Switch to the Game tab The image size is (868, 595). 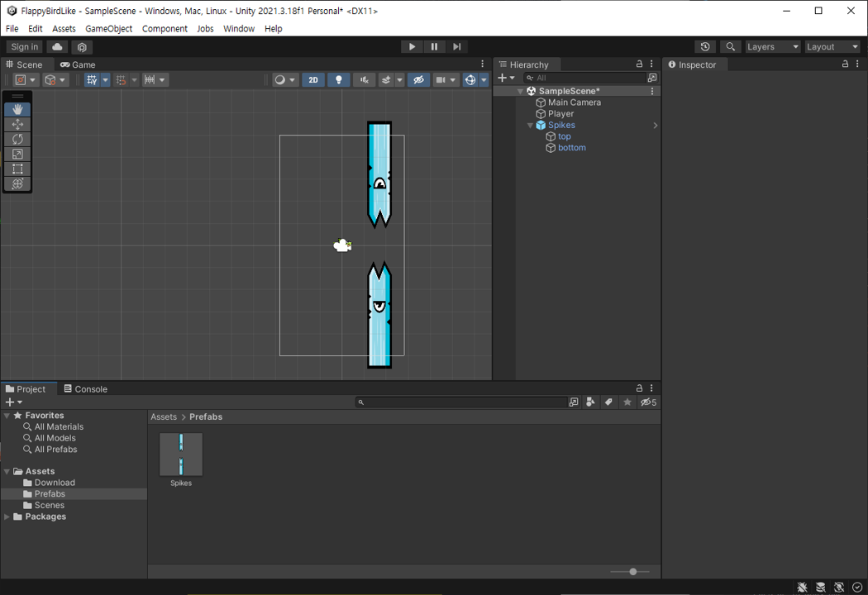tap(78, 64)
